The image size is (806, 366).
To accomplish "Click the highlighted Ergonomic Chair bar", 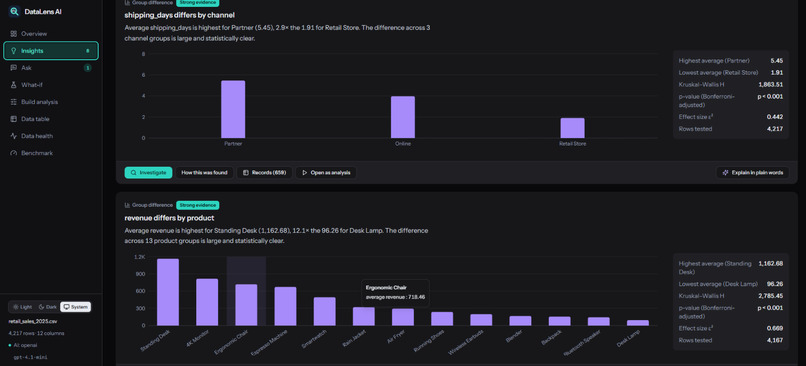I will 246,305.
